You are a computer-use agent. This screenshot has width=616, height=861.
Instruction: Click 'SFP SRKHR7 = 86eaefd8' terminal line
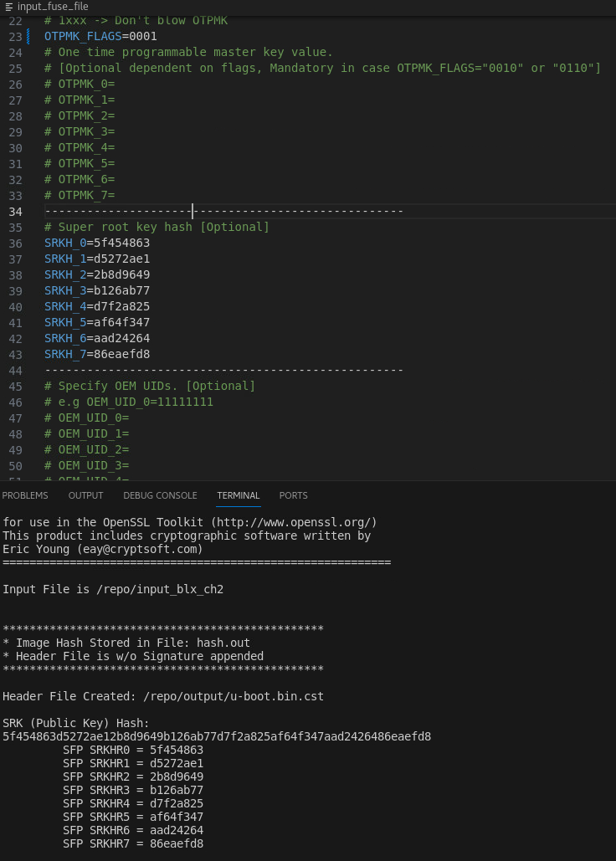click(x=133, y=843)
